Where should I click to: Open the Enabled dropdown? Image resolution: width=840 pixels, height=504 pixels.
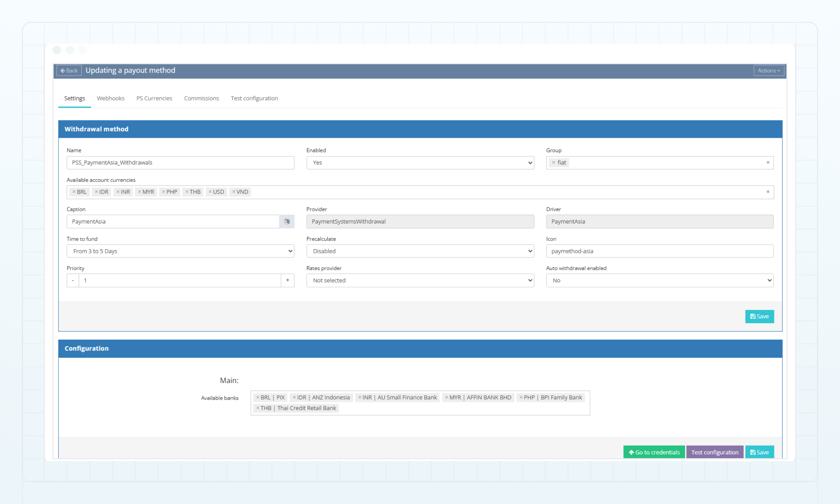click(420, 163)
